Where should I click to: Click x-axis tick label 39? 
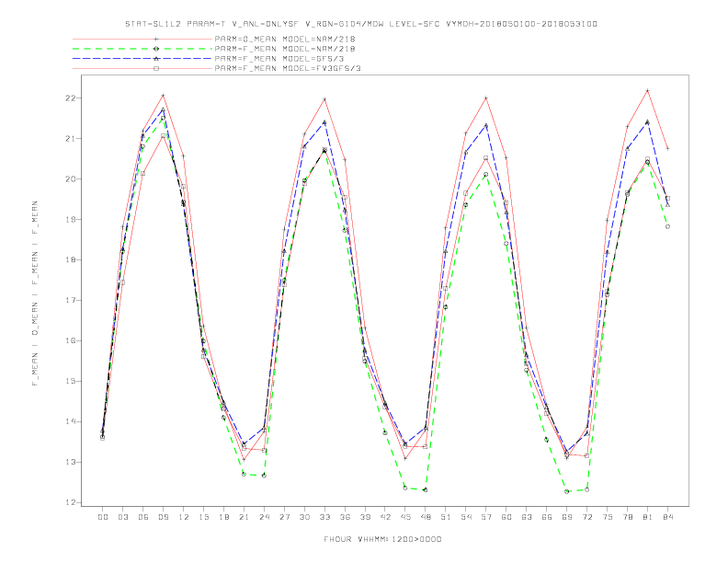tap(365, 517)
